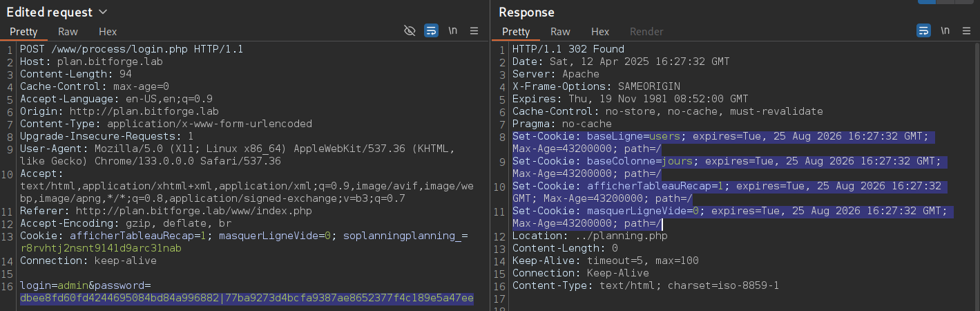This screenshot has width=980, height=311.
Task: Open the response Hex tab
Action: [600, 32]
